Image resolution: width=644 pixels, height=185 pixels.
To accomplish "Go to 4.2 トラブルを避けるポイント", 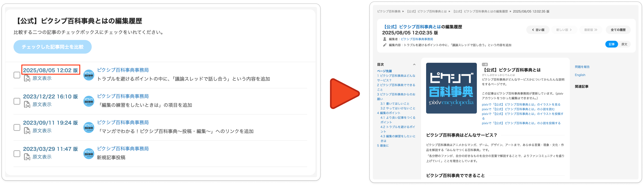I will [x=398, y=129].
